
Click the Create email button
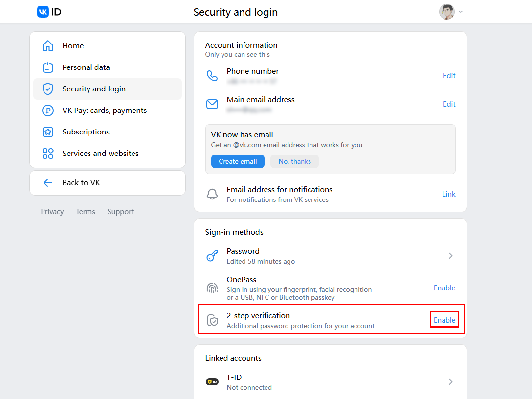pyautogui.click(x=238, y=161)
